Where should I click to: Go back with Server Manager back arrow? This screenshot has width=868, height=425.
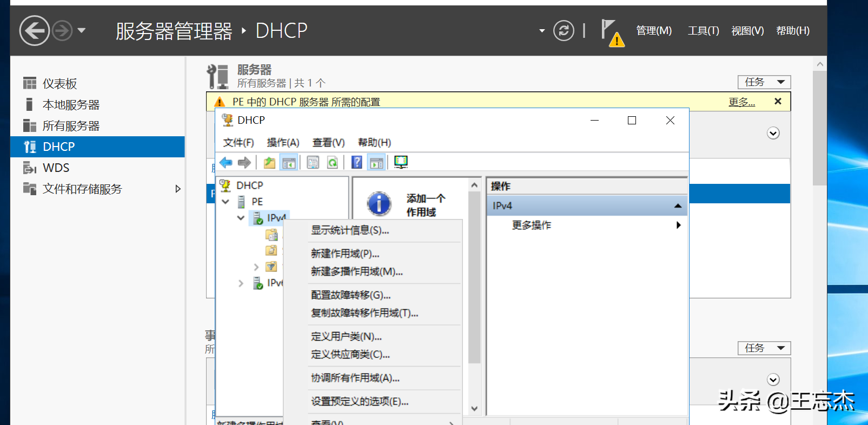click(x=35, y=30)
